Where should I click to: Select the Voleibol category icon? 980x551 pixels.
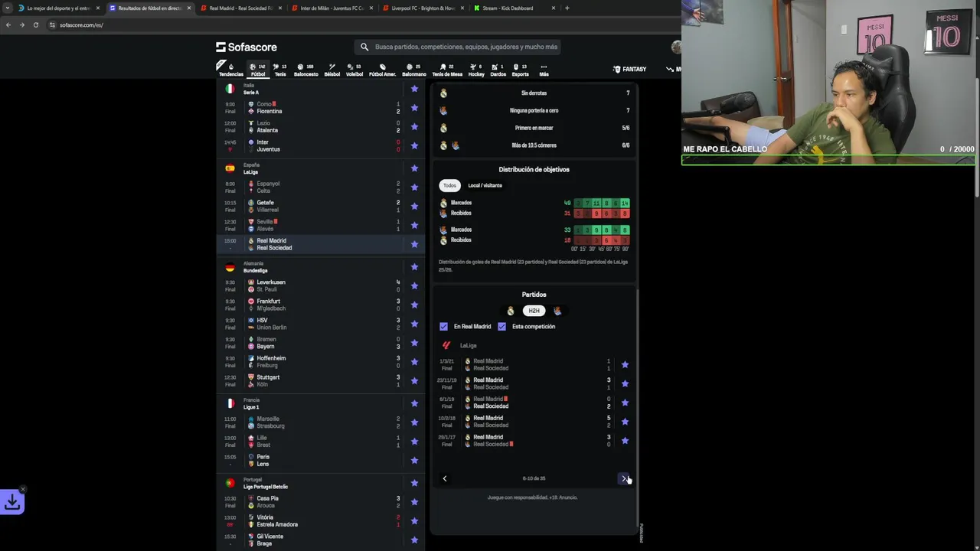(354, 70)
